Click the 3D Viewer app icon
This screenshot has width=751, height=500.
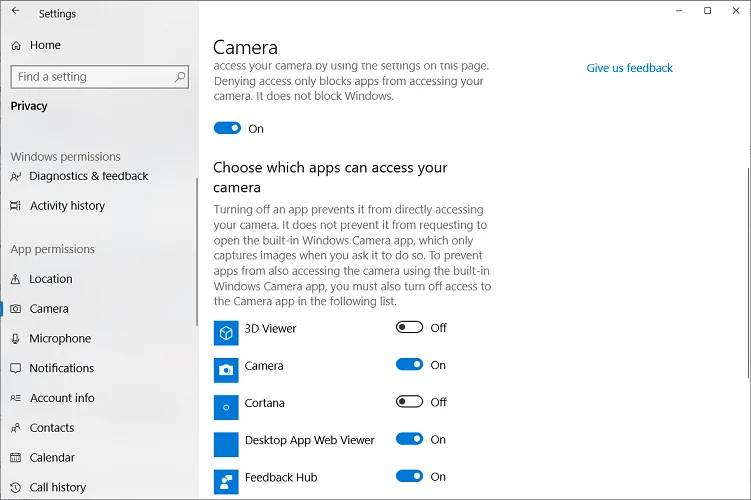pos(226,333)
